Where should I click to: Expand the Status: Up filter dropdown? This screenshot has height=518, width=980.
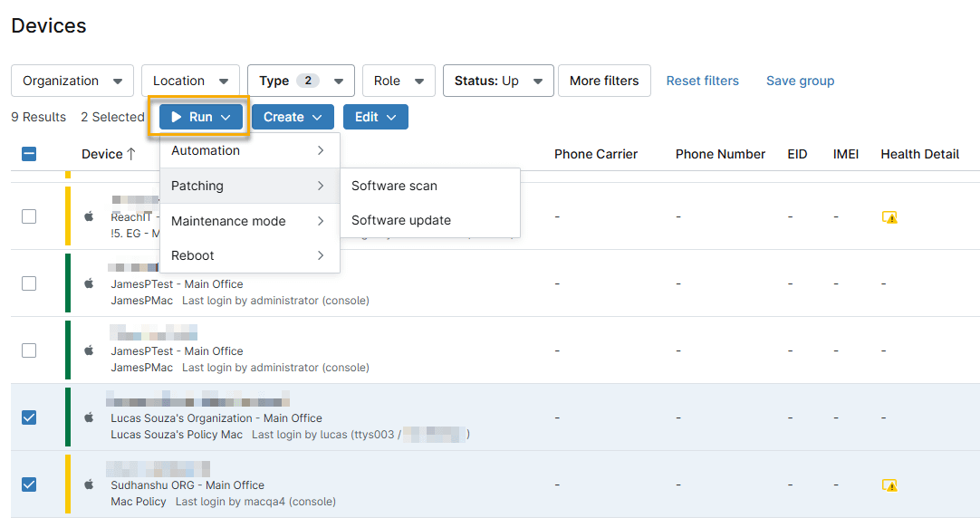(498, 81)
